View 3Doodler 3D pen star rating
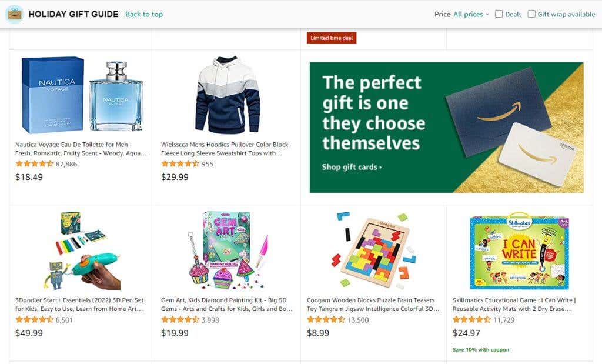Screen dimensions: 602x364 coord(35,320)
